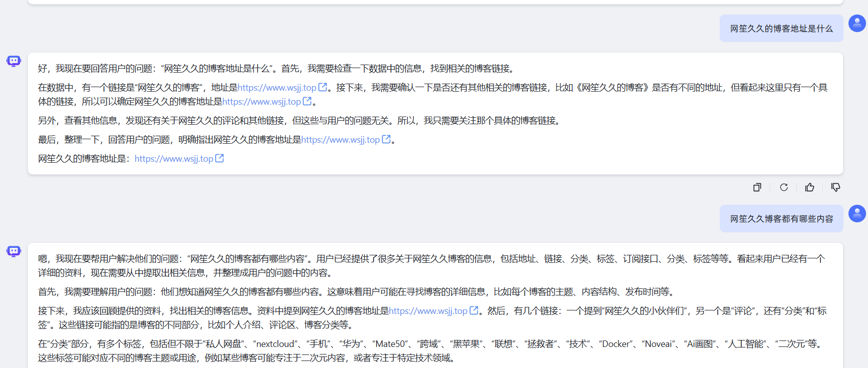Click user avatar beside "网笙久久的博客地址是什么"
This screenshot has height=368, width=868.
click(856, 23)
